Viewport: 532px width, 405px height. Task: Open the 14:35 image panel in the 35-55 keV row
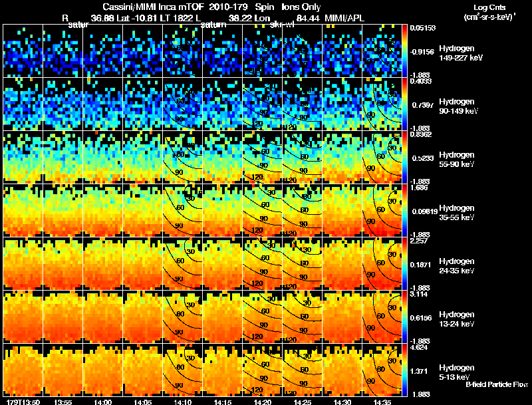[x=382, y=211]
